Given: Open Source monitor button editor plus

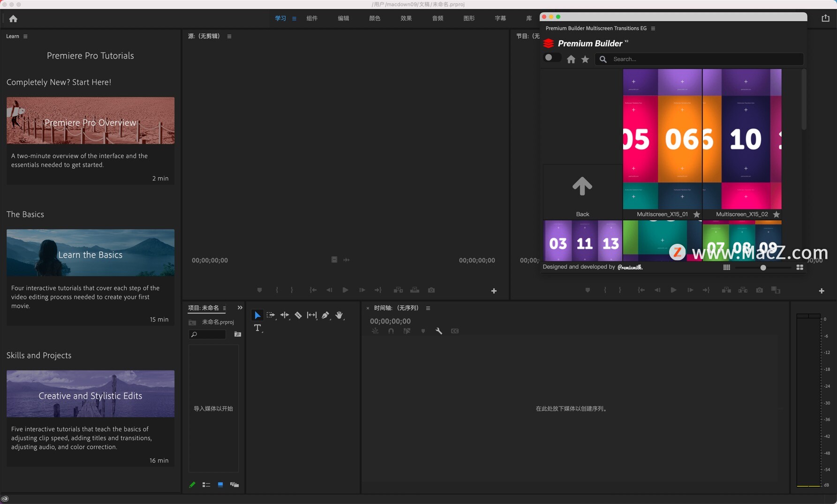Looking at the screenshot, I should 494,291.
